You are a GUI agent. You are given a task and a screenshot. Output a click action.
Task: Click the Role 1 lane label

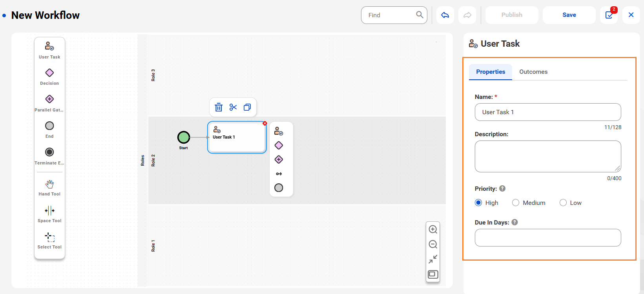coord(153,246)
